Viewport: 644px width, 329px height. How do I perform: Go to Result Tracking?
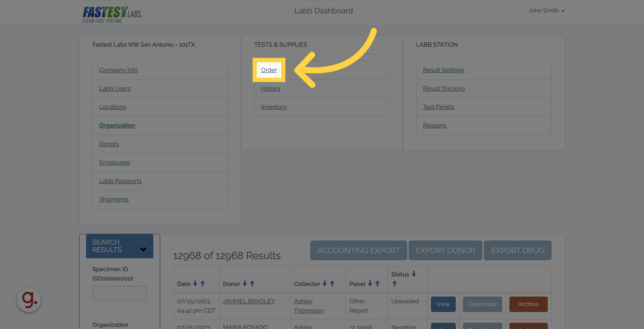pos(444,89)
